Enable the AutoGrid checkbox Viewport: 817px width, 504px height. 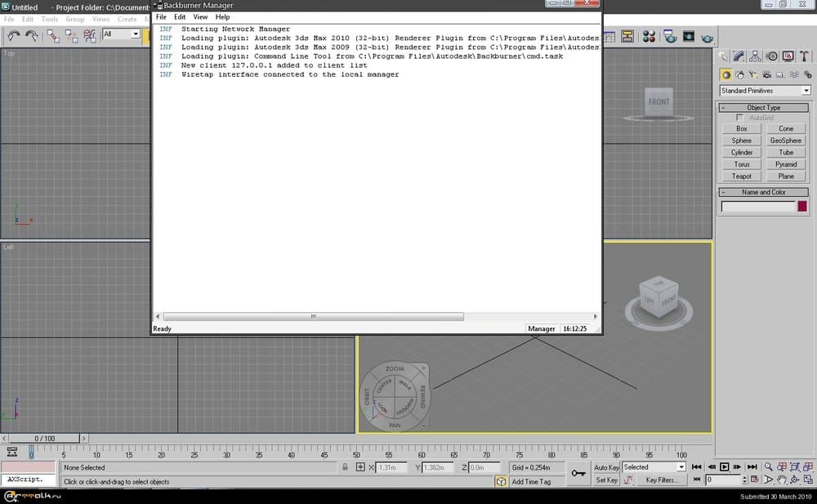pos(739,118)
